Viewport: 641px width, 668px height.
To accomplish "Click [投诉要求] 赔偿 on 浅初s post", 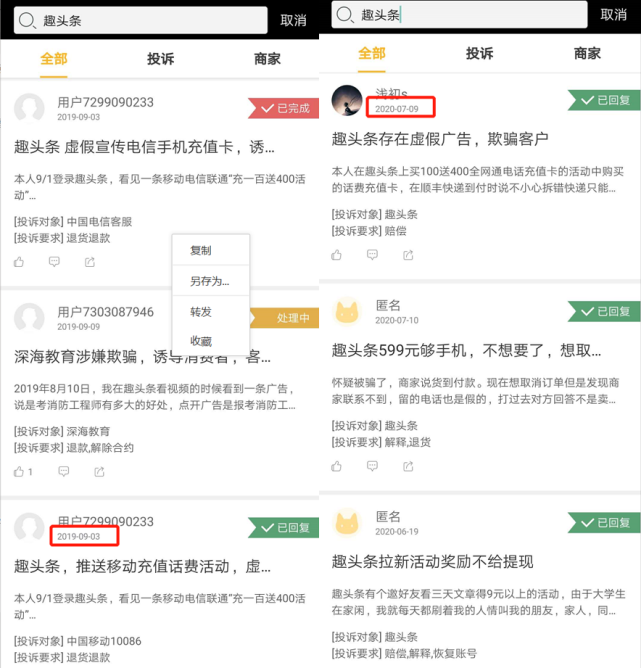I will 369,231.
